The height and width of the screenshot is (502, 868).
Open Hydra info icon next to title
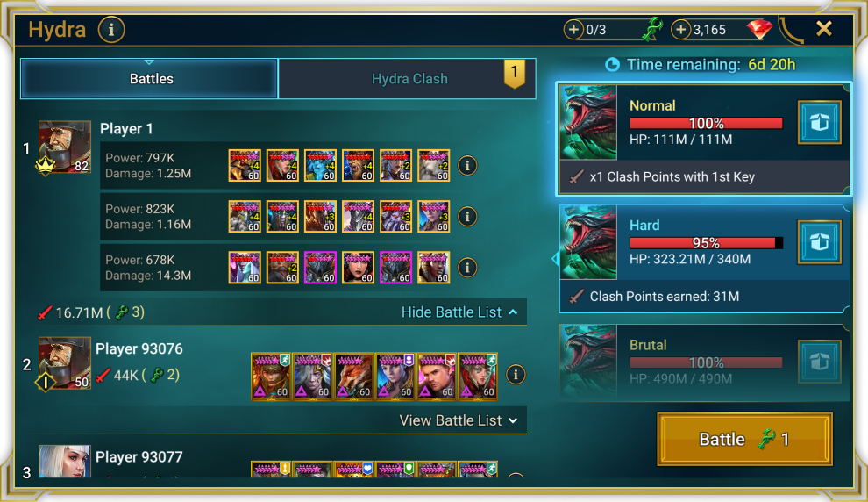tap(111, 29)
